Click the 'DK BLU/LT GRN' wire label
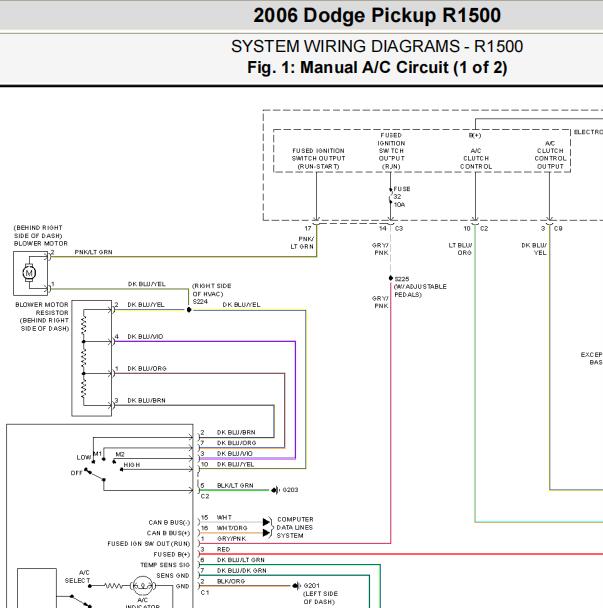This screenshot has height=608, width=603. (x=240, y=560)
